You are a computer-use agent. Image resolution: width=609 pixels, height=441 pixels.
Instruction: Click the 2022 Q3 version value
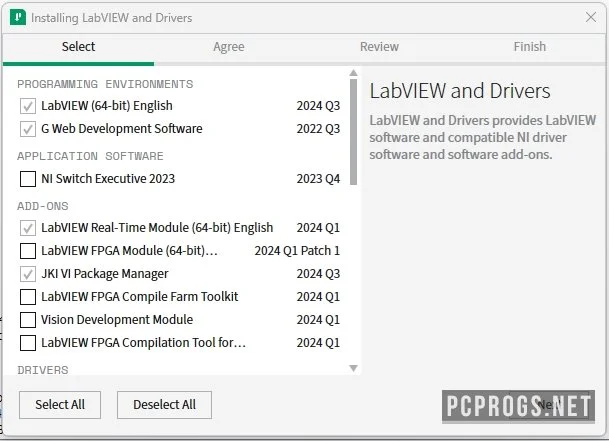click(x=318, y=129)
